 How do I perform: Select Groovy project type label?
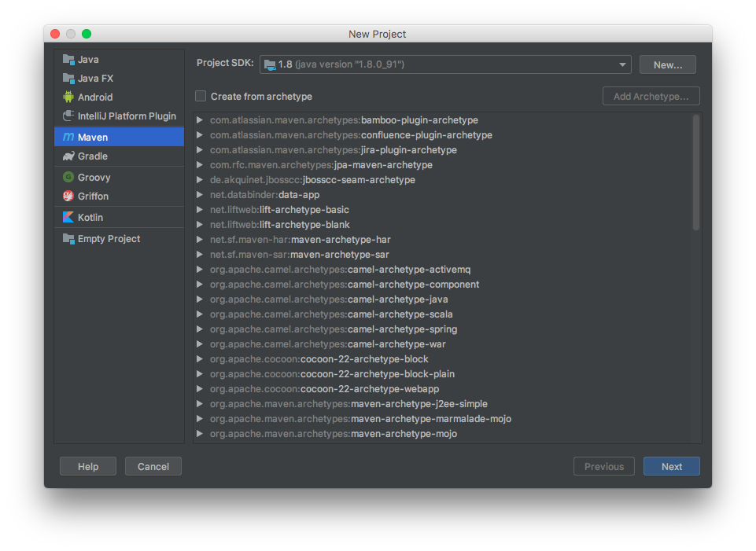(x=94, y=177)
